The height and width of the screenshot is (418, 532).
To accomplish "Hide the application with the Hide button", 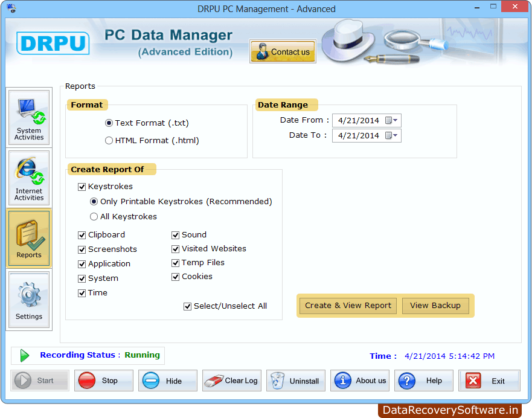I will (168, 381).
